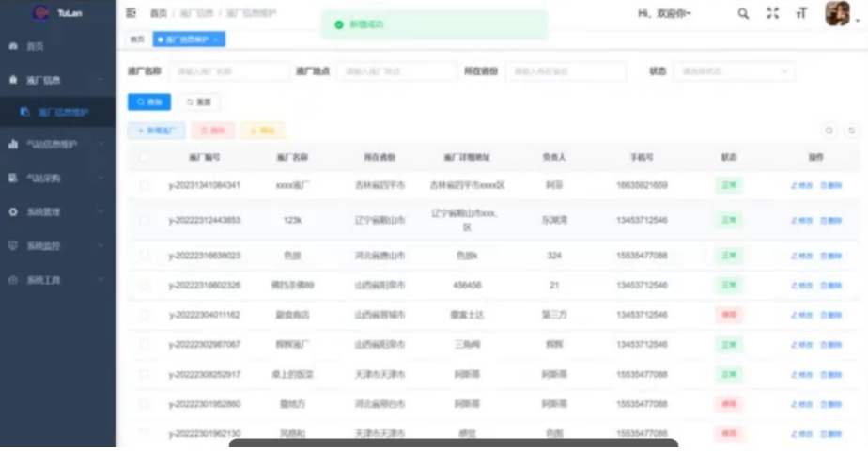This screenshot has width=868, height=451.
Task: Open the caret on the active blue tab
Action: point(216,39)
